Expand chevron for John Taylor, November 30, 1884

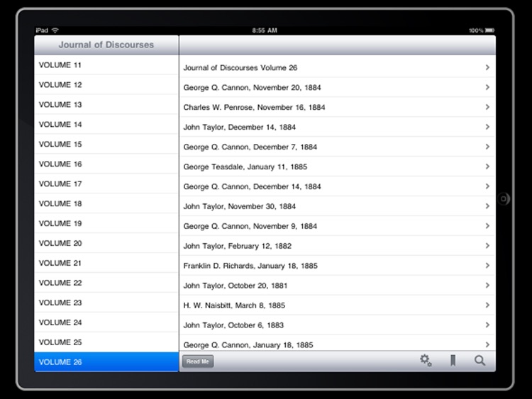[x=487, y=206]
